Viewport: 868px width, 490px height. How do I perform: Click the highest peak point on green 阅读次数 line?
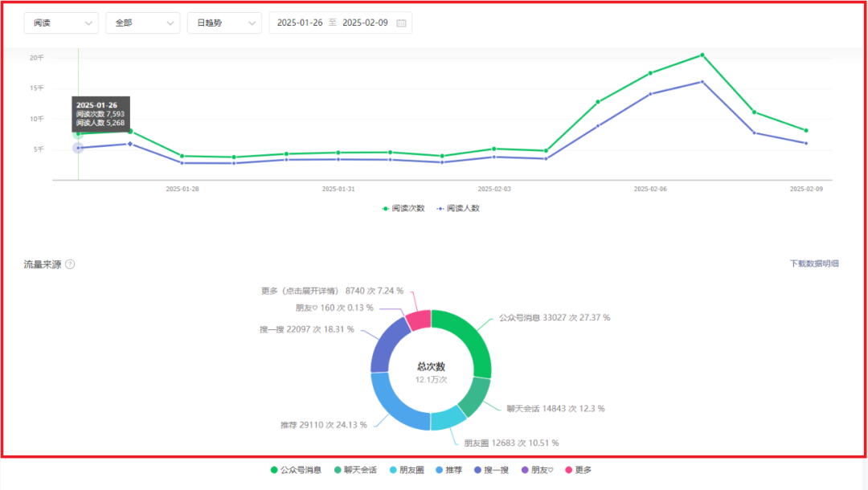tap(702, 55)
